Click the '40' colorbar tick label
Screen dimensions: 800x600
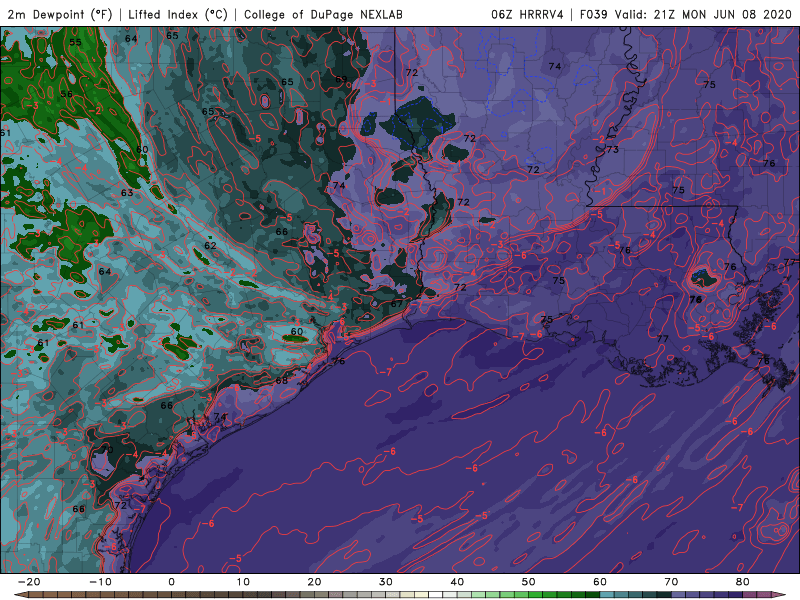click(x=457, y=582)
